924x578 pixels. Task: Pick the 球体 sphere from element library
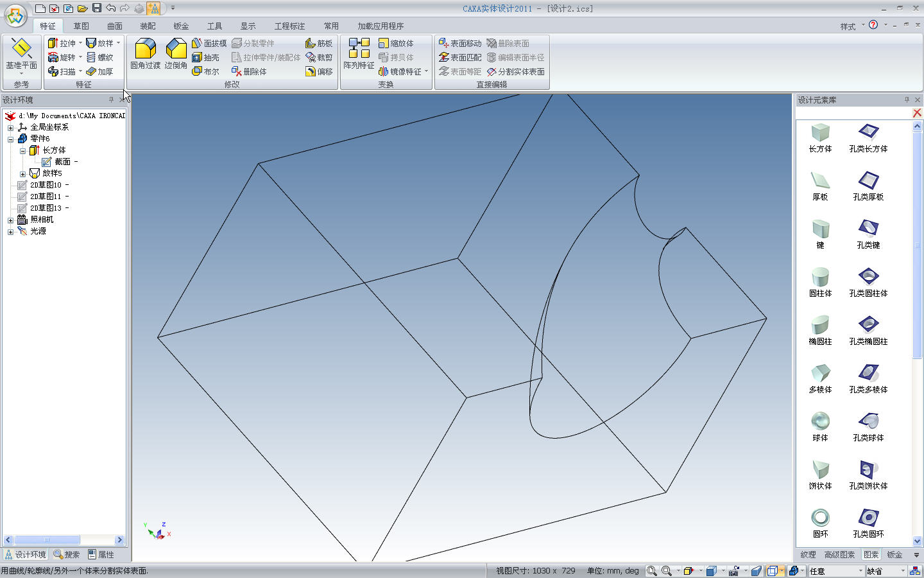(820, 426)
